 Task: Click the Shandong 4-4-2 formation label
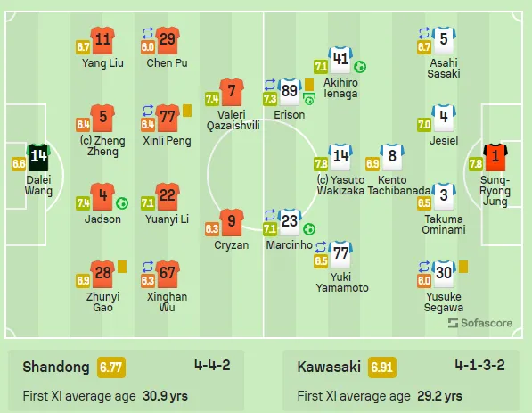212,366
